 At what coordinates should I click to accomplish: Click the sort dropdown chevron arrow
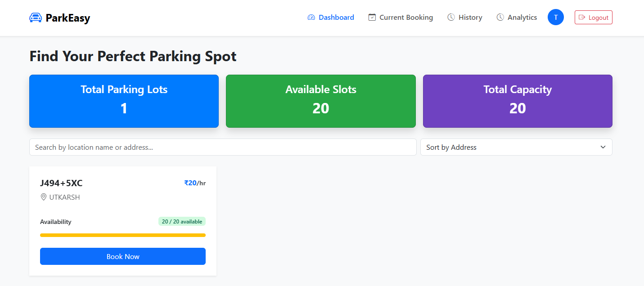coord(603,147)
